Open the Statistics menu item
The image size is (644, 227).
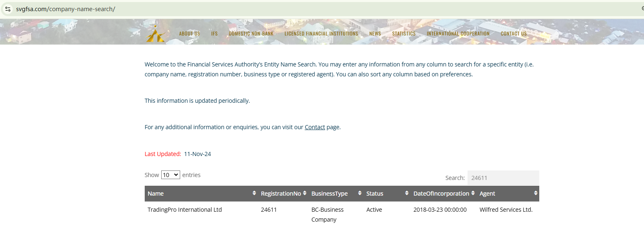tap(404, 34)
